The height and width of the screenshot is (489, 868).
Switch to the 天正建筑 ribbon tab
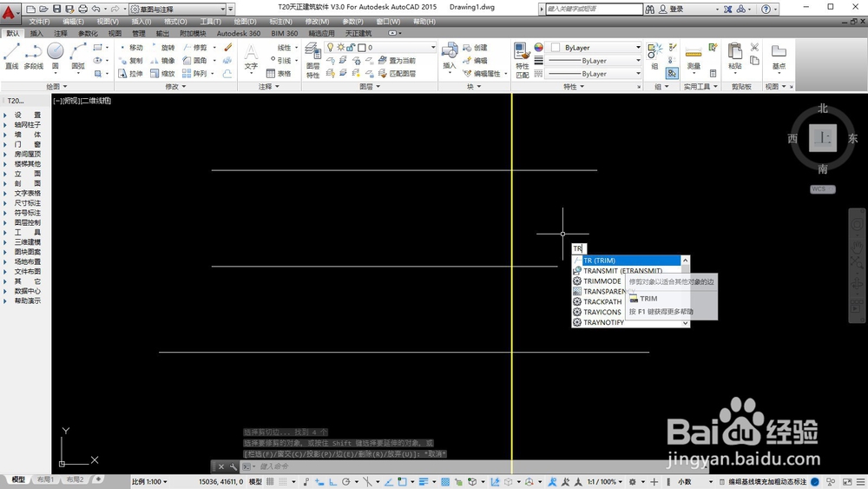pos(358,33)
